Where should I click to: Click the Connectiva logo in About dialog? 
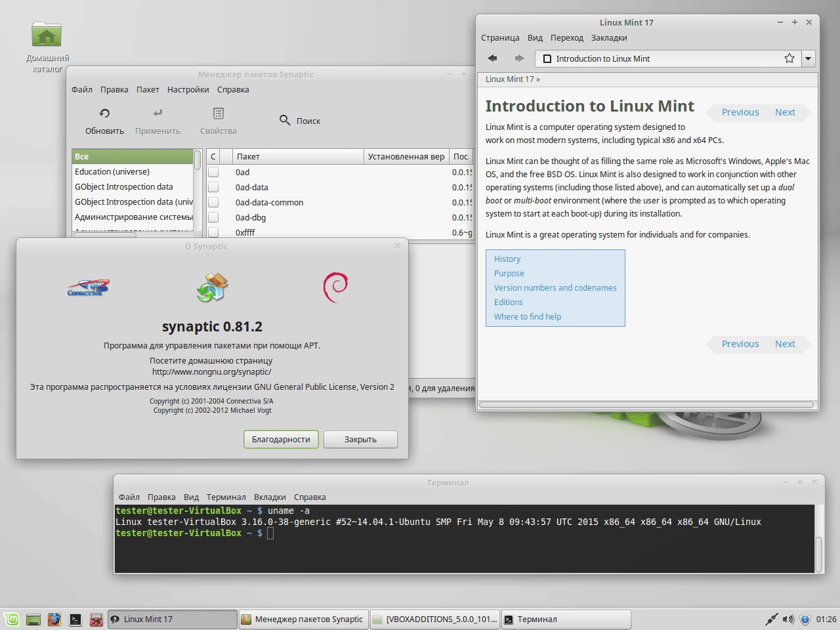[x=89, y=287]
